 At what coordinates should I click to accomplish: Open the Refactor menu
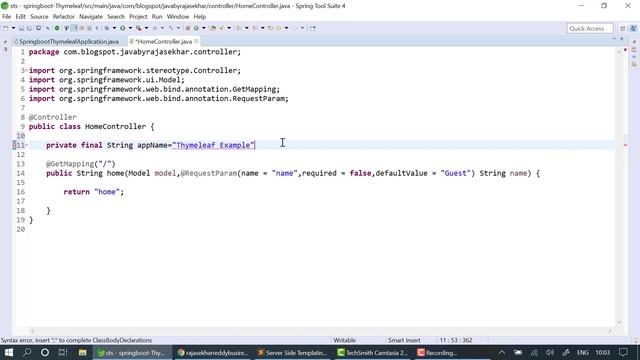point(64,17)
